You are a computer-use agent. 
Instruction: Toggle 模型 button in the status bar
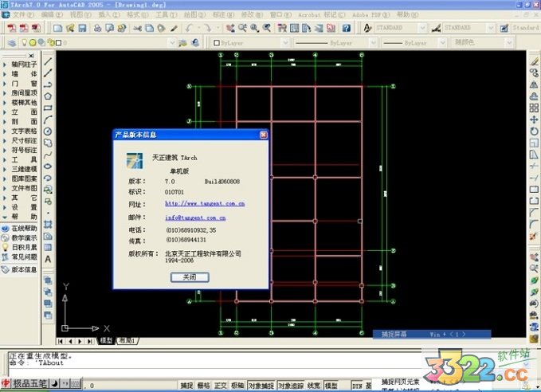pos(331,386)
